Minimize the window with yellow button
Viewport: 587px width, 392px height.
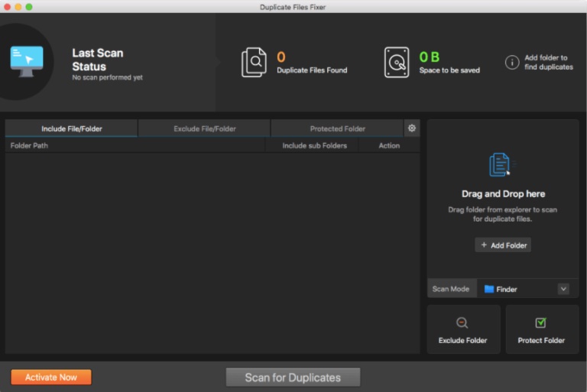coord(18,7)
